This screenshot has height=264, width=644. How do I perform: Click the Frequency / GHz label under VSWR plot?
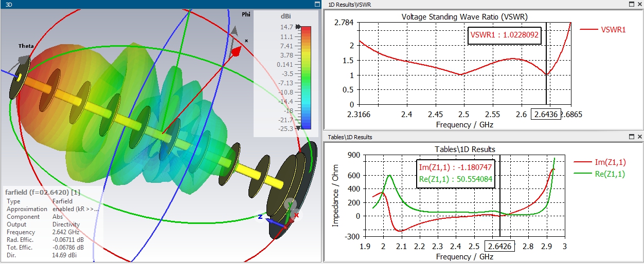(464, 124)
